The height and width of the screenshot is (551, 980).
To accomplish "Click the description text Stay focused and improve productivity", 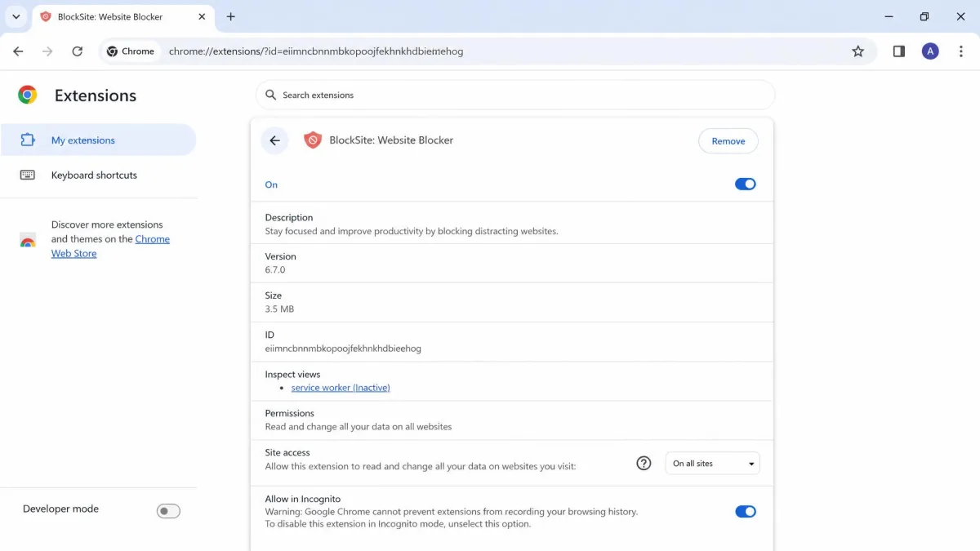I will [x=412, y=231].
